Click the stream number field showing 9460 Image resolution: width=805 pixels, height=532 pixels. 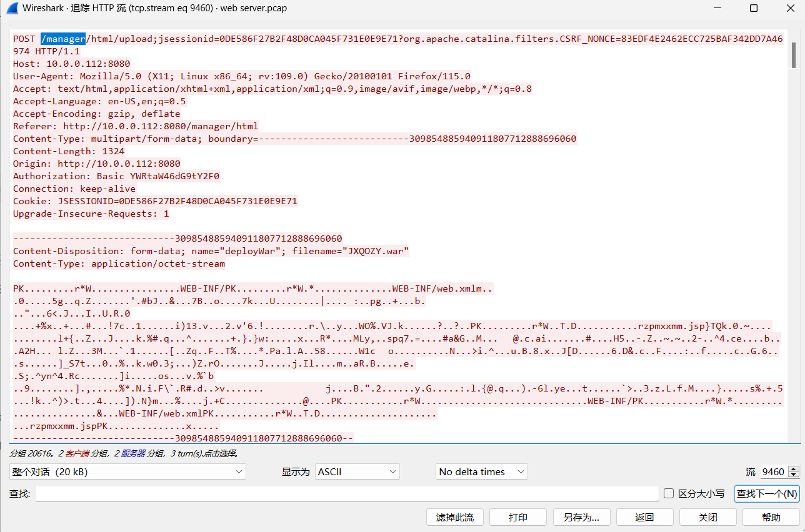point(773,471)
